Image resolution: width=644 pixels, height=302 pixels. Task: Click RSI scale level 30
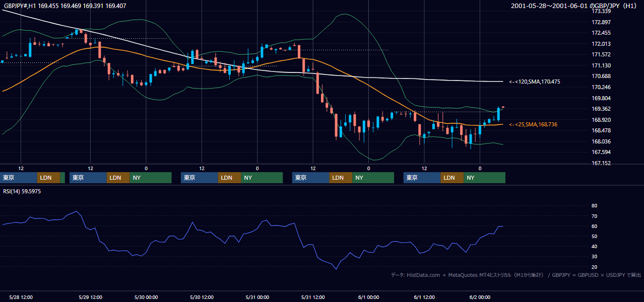[595, 257]
